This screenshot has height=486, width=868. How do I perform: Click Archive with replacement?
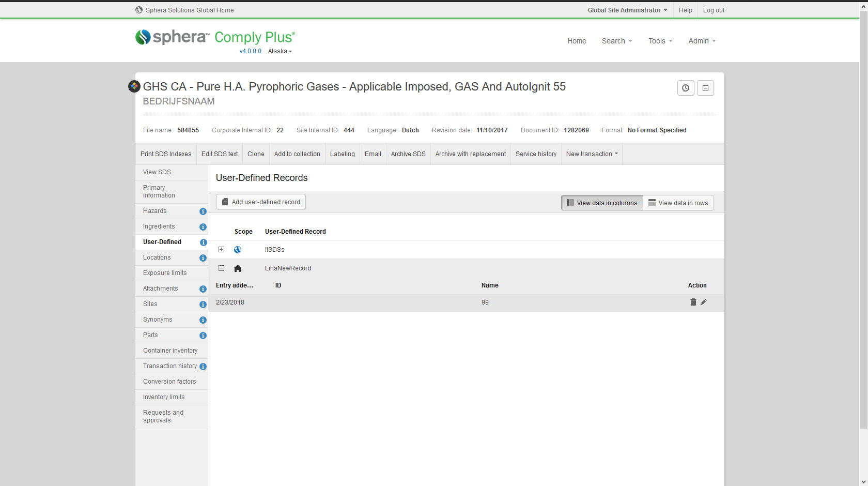tap(471, 154)
